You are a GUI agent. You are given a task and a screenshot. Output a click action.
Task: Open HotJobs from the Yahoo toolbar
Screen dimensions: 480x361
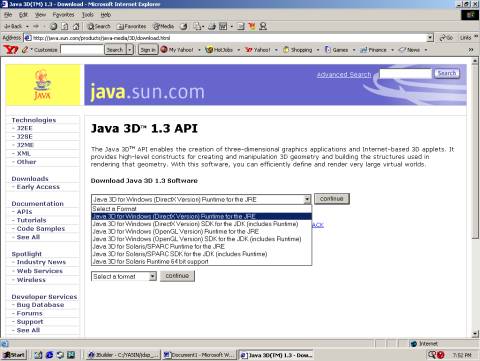(x=219, y=50)
